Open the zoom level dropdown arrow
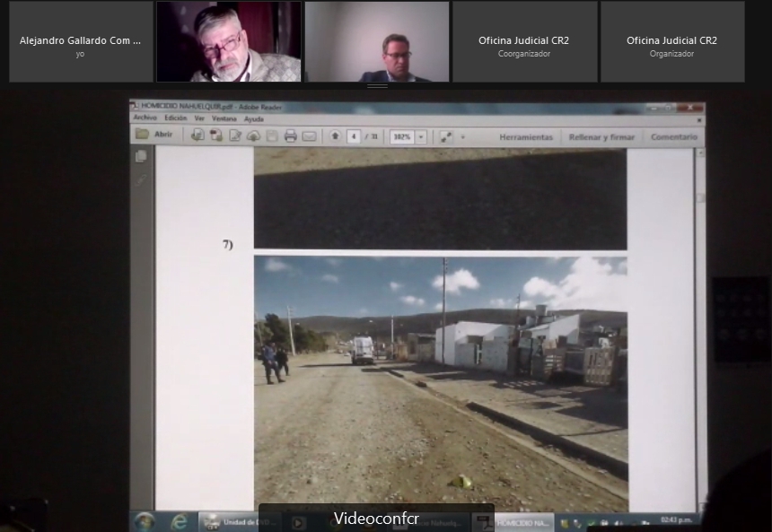Viewport: 772px width, 532px height. 421,137
